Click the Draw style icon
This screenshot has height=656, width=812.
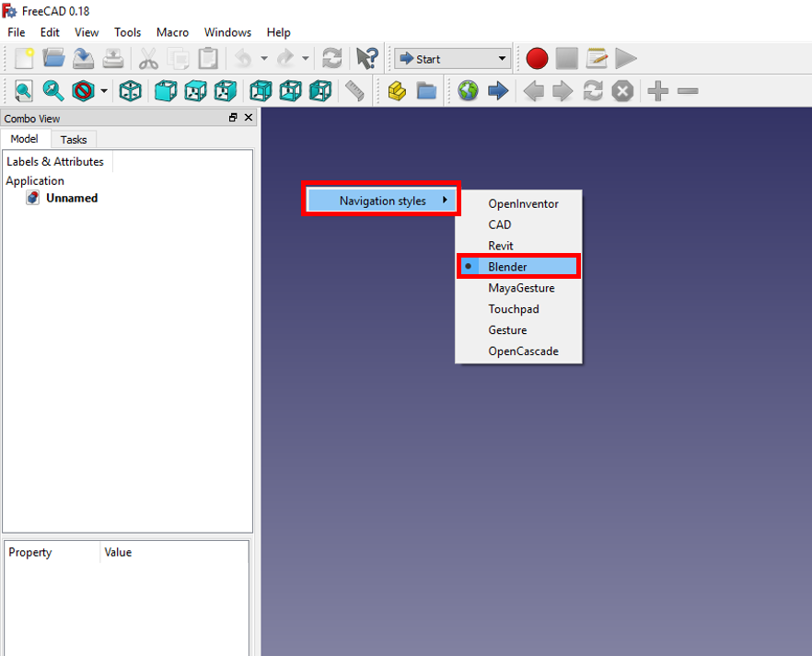point(83,91)
